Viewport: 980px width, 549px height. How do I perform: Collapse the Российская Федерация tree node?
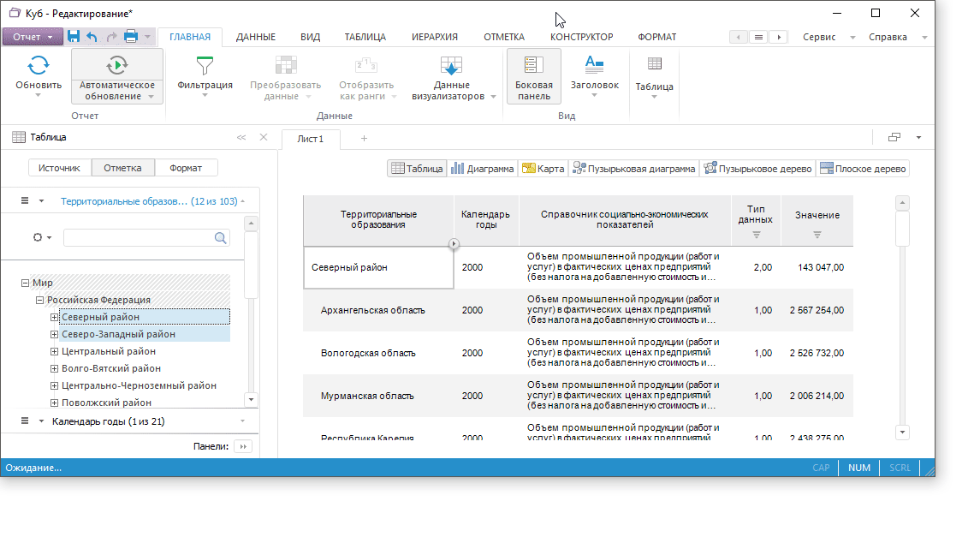[39, 301]
